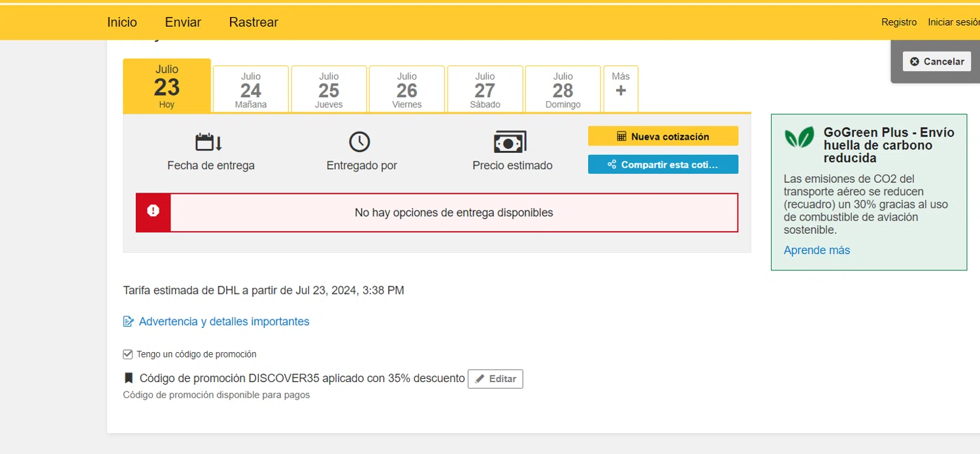Click the notepad icon beside Advertencia link
Screen dimensions: 980x454
(x=128, y=321)
